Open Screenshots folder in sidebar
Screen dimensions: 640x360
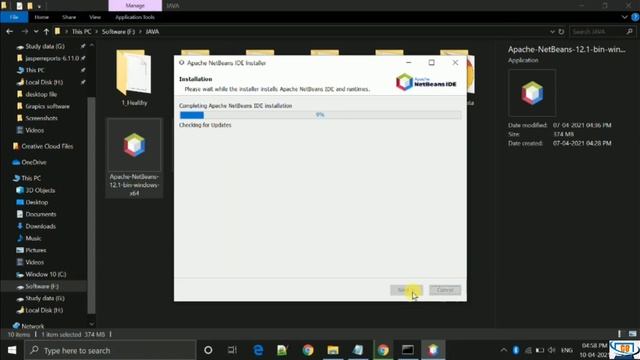pyautogui.click(x=41, y=118)
